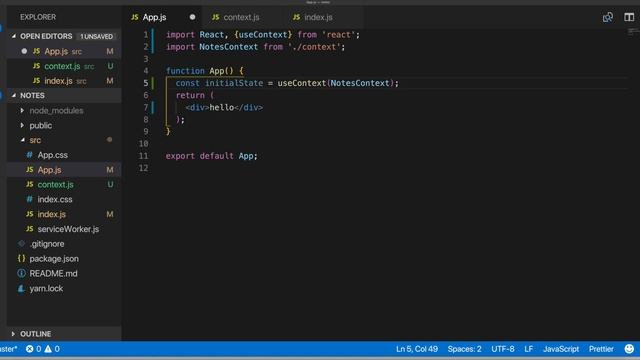
Task: Click line number 5 in the gutter
Action: (146, 83)
